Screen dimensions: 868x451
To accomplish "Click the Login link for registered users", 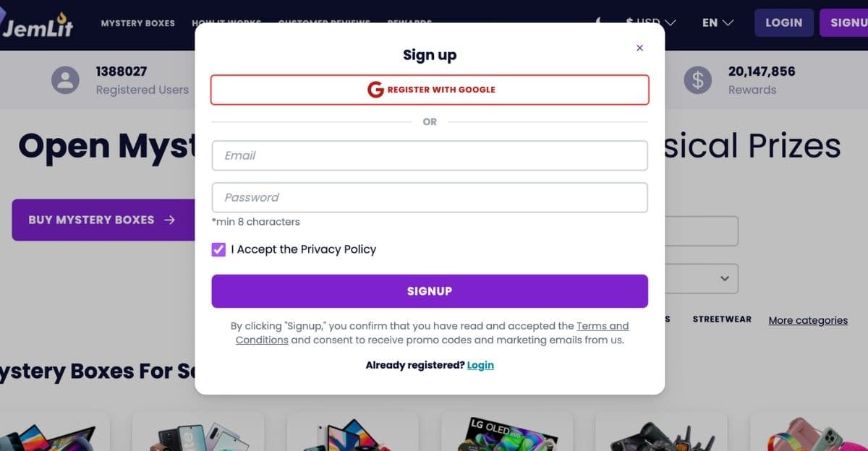I will coord(480,365).
